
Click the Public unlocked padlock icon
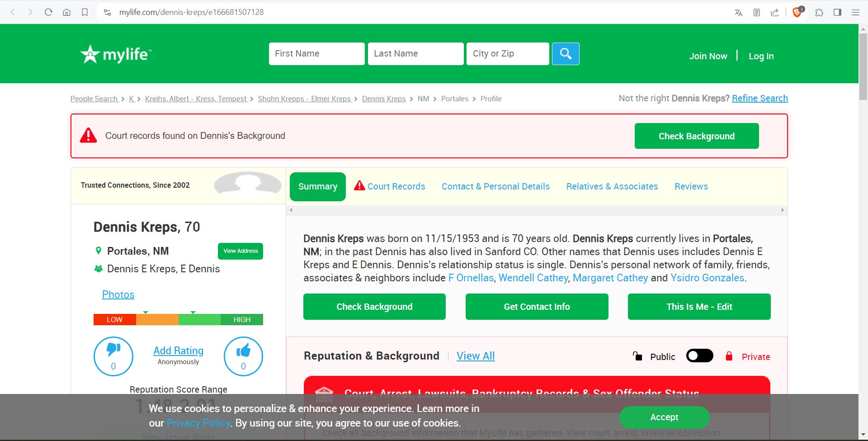pyautogui.click(x=637, y=356)
